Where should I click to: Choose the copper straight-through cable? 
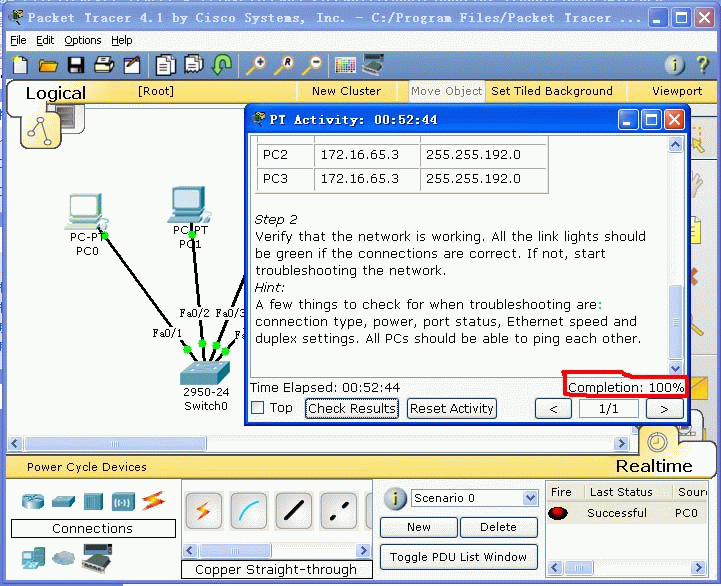pyautogui.click(x=292, y=511)
